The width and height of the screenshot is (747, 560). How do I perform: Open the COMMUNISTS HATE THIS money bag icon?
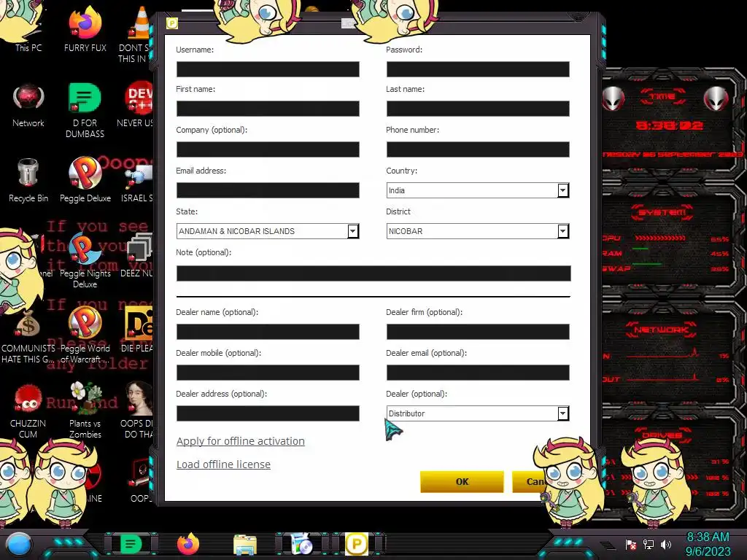[x=28, y=335]
